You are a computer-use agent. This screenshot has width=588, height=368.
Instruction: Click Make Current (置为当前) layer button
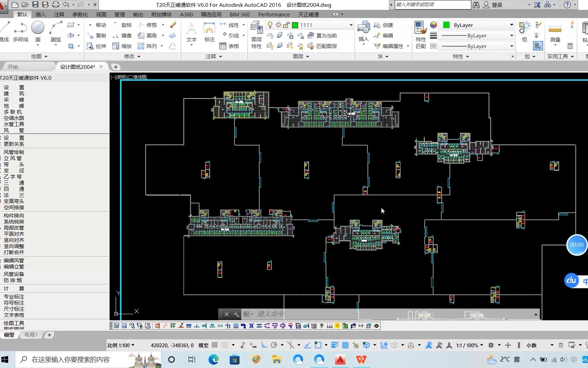point(322,35)
